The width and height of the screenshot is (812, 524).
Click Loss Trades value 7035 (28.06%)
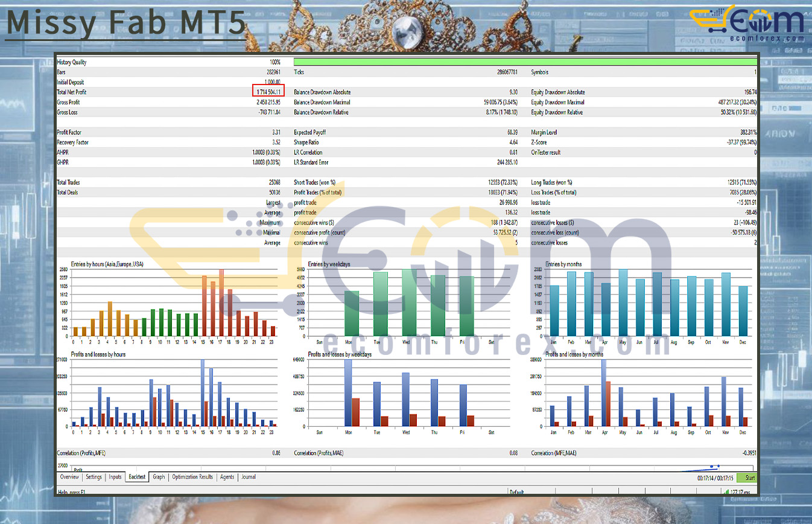pos(743,193)
